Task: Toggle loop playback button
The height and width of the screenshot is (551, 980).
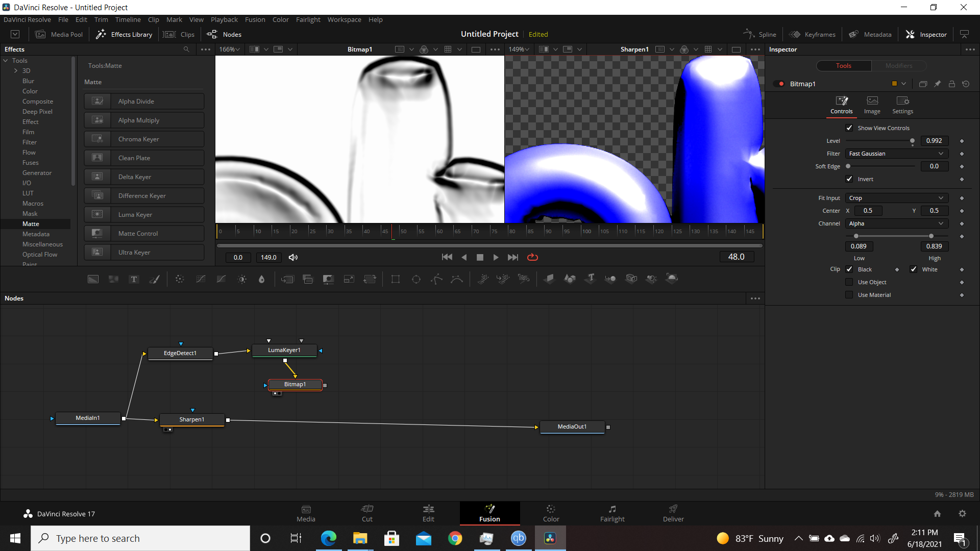Action: pos(532,257)
